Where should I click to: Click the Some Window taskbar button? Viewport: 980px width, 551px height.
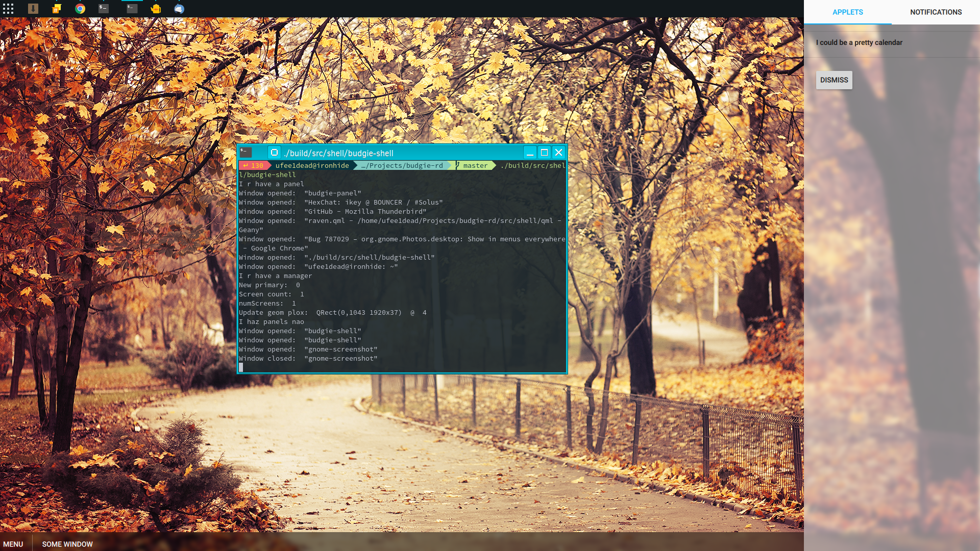tap(67, 544)
